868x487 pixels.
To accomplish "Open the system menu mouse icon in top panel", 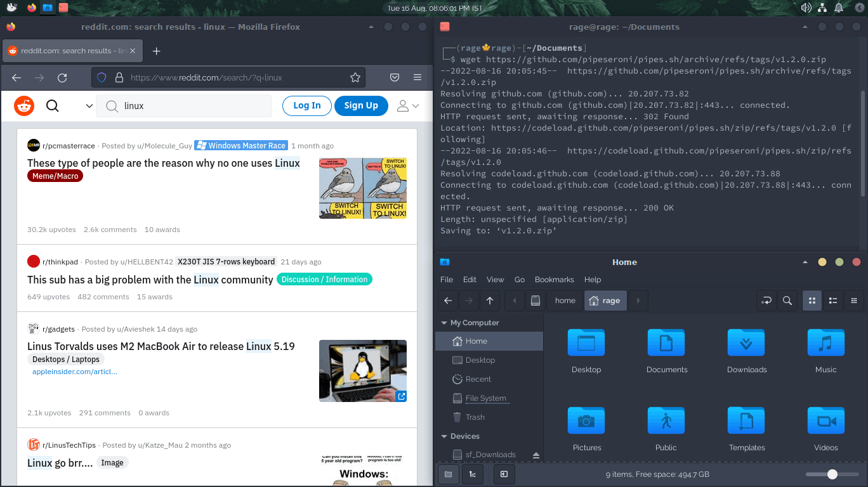I will pyautogui.click(x=11, y=8).
